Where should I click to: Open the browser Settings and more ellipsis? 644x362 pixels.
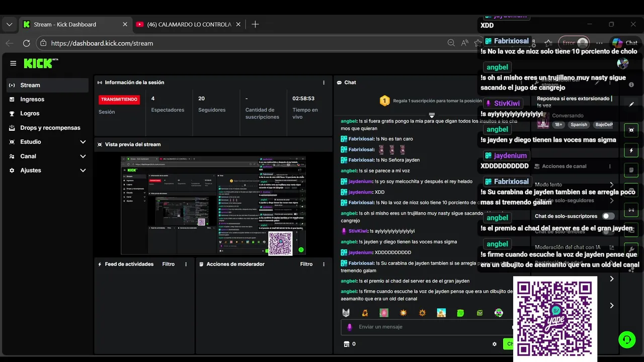point(599,43)
